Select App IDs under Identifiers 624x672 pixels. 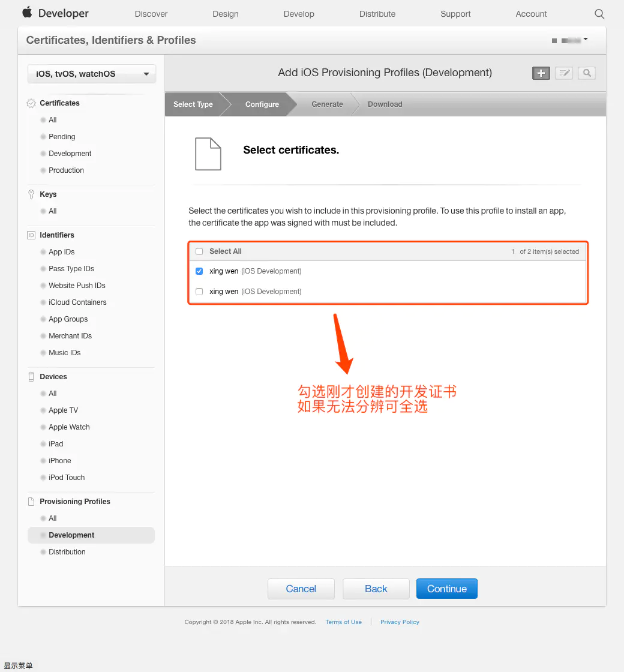click(x=62, y=252)
